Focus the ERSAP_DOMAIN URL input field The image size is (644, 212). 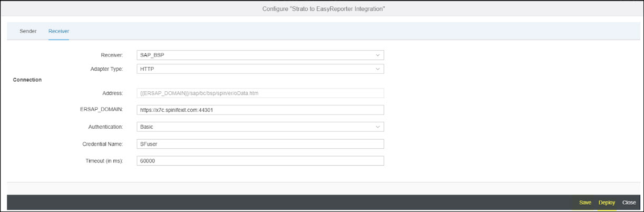(260, 110)
